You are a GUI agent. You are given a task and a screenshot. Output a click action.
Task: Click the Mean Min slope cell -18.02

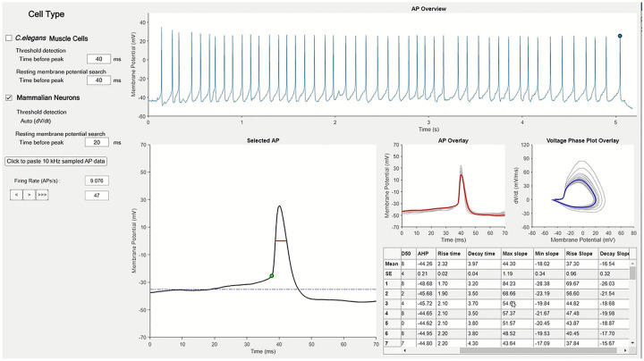tap(548, 264)
